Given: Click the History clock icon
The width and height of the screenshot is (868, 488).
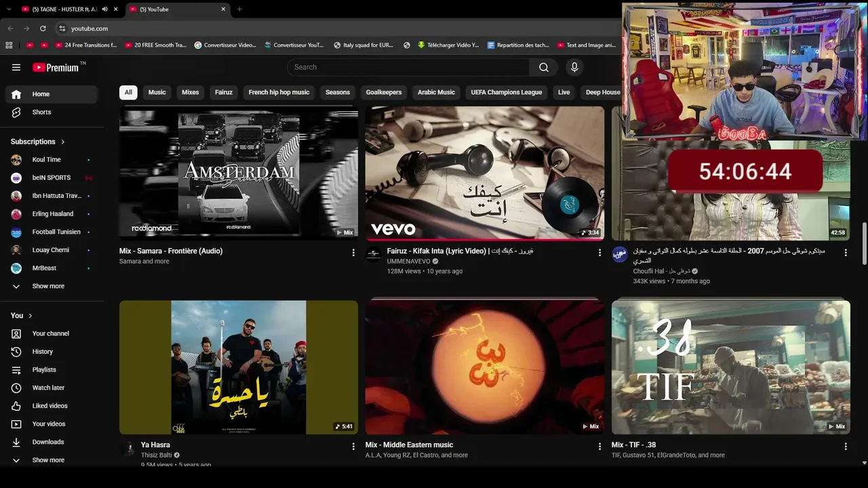Looking at the screenshot, I should (x=16, y=352).
